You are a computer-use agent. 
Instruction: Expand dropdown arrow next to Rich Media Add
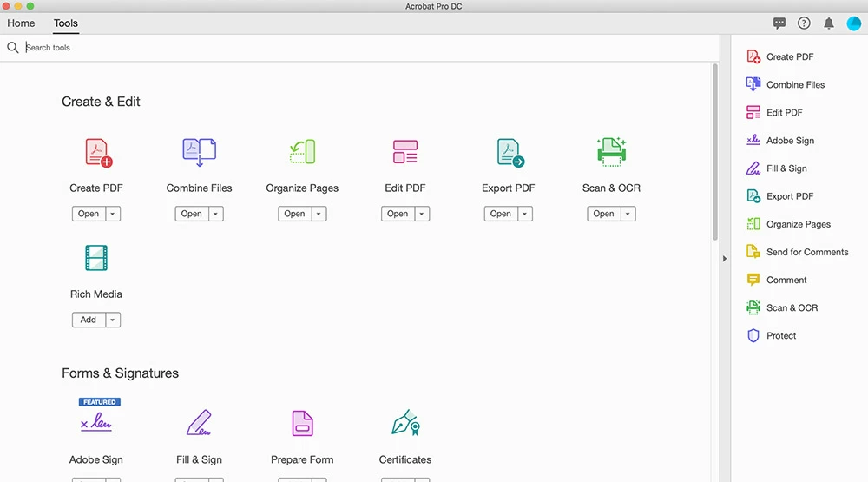click(112, 320)
